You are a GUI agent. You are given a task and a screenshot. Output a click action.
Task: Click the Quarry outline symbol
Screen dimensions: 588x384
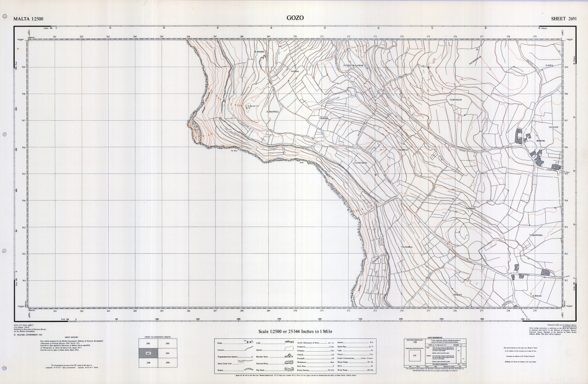[289, 349]
